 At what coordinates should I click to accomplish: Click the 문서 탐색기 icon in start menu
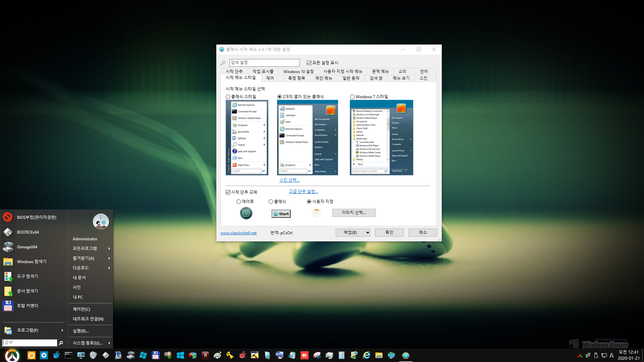(8, 291)
